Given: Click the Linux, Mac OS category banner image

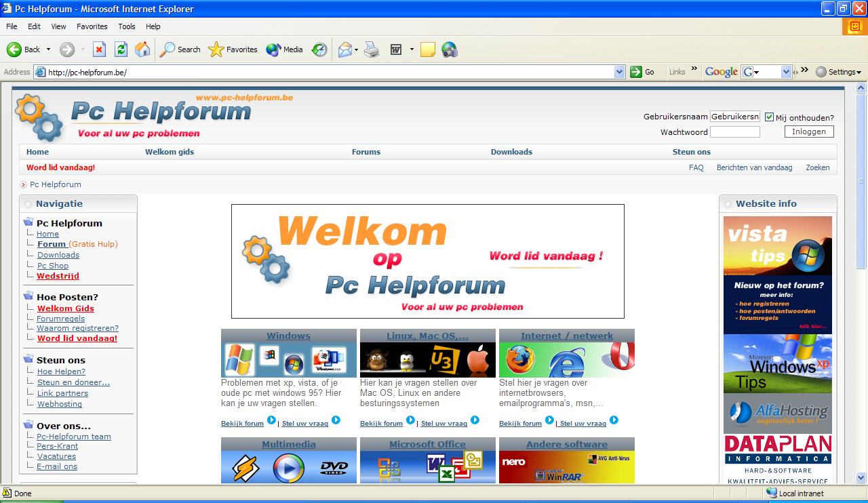Looking at the screenshot, I should click(428, 360).
